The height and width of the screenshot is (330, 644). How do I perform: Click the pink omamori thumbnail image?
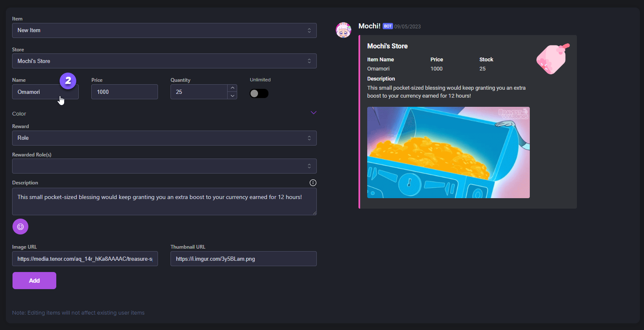[x=552, y=59]
